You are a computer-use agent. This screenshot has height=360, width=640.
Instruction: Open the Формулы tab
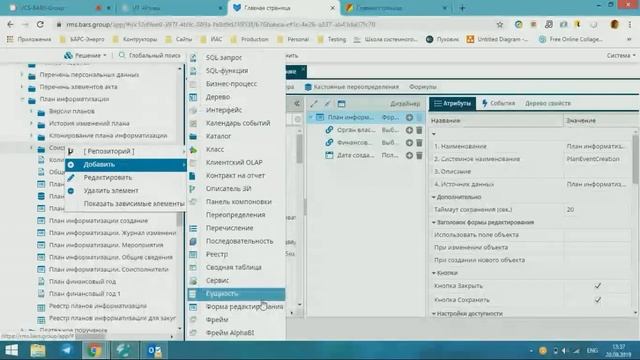422,87
